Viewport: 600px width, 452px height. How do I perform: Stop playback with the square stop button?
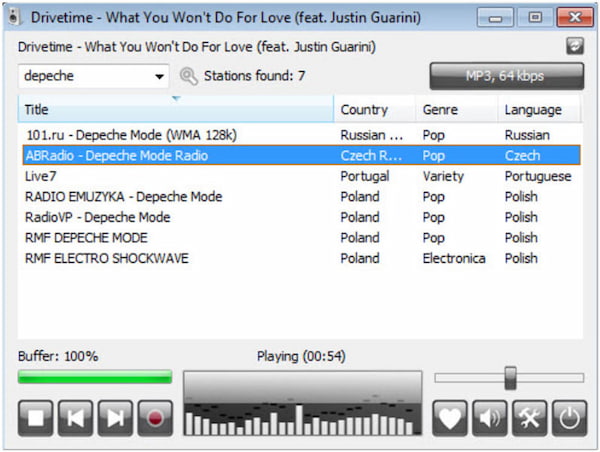tap(36, 418)
